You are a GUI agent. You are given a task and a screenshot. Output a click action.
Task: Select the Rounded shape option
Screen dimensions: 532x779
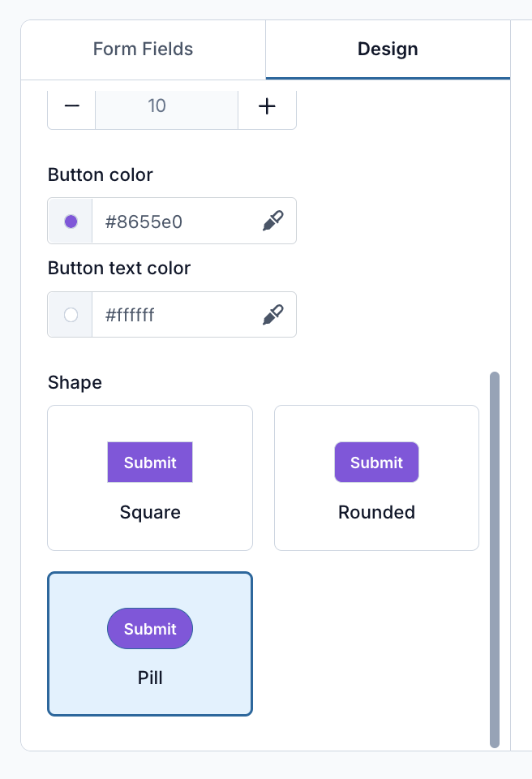376,478
